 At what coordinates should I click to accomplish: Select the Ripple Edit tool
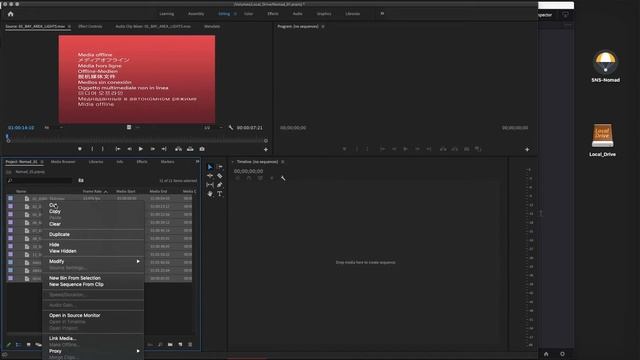click(x=210, y=176)
